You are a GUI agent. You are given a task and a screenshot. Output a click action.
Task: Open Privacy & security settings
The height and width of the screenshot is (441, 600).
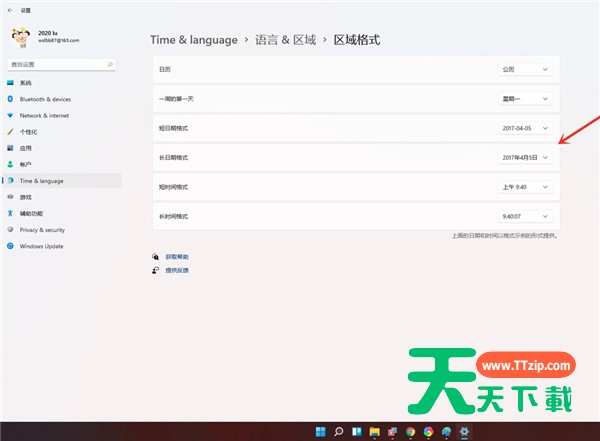point(61,230)
